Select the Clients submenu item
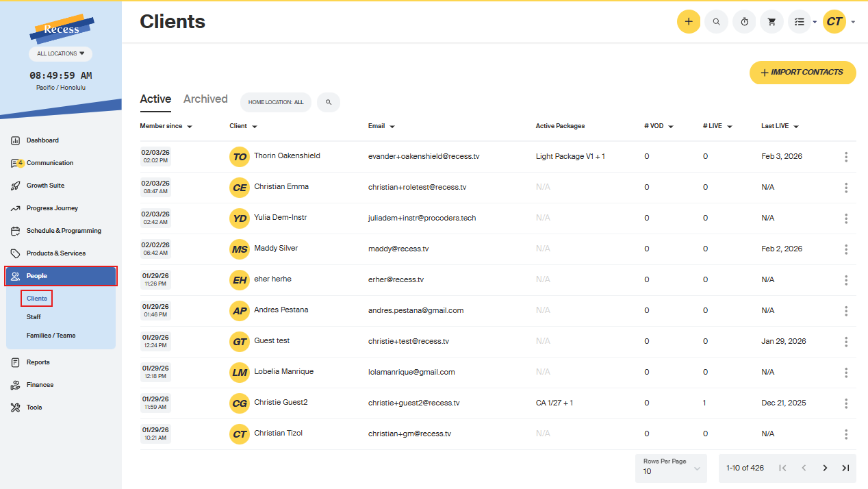Screen dimensions: 868x489 pyautogui.click(x=37, y=299)
